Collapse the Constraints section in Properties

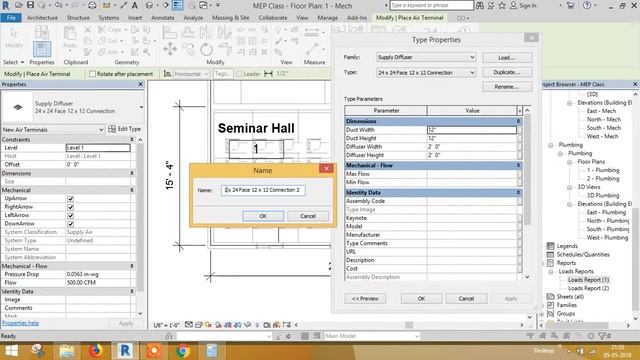pyautogui.click(x=131, y=140)
